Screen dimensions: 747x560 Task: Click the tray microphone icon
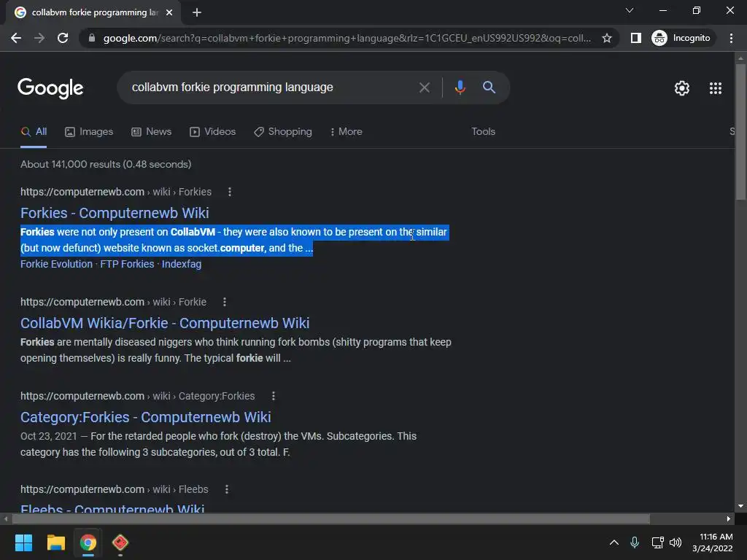point(635,542)
